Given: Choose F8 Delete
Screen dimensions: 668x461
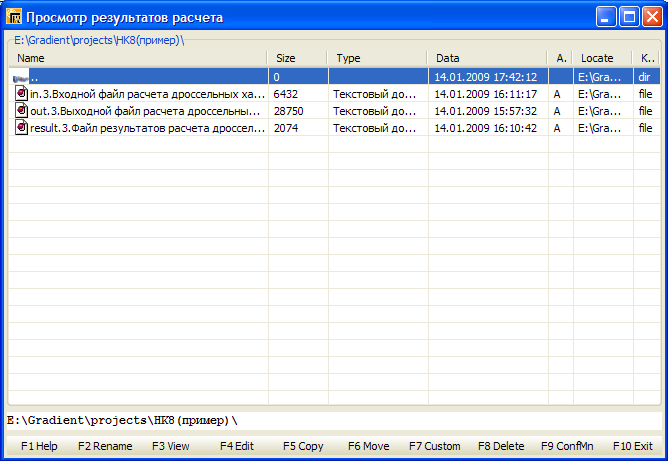Looking at the screenshot, I should click(501, 446).
